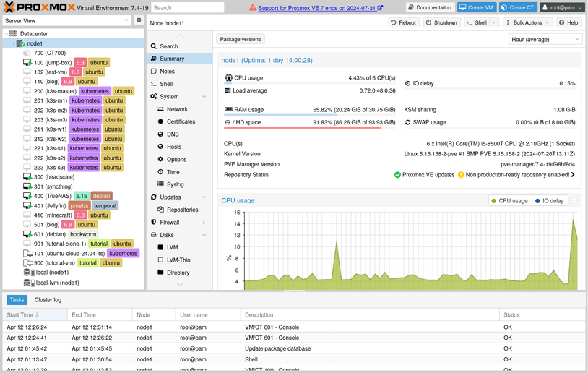Viewport: 588px width, 373px height.
Task: Open the Summary menu item
Action: [180, 59]
